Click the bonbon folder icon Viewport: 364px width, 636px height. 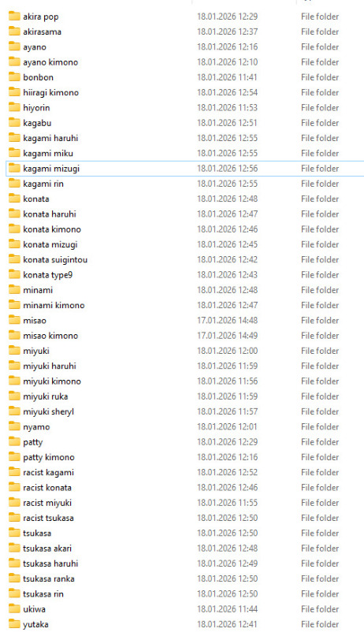pos(14,77)
